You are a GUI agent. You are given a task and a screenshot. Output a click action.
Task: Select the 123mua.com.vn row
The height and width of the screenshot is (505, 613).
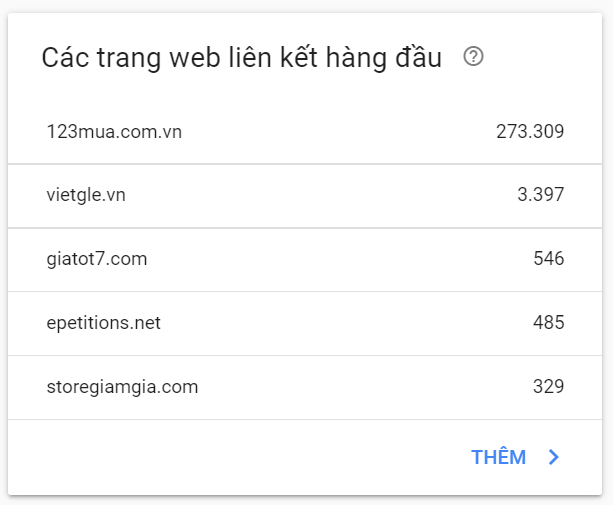[x=305, y=132]
